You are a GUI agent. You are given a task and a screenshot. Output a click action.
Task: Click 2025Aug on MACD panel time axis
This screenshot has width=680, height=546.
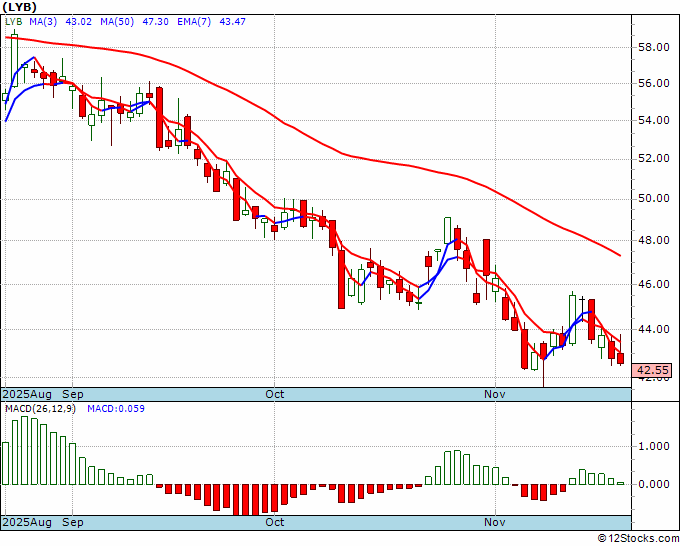pyautogui.click(x=27, y=522)
